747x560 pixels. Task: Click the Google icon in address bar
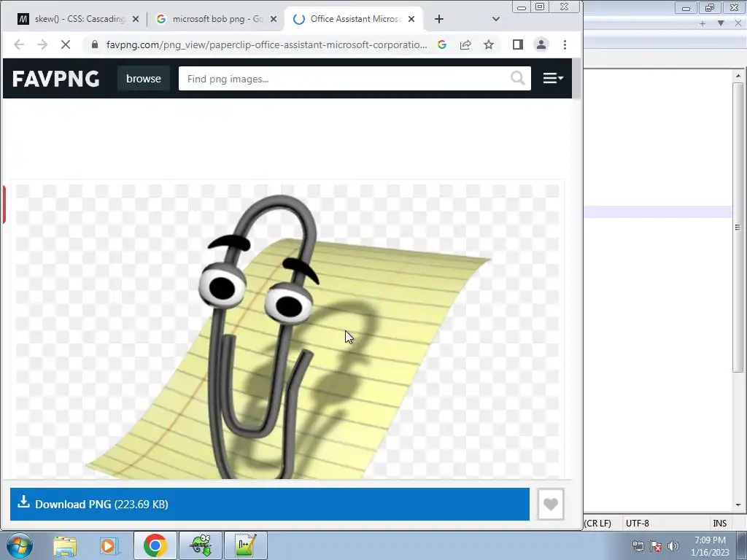coord(442,44)
